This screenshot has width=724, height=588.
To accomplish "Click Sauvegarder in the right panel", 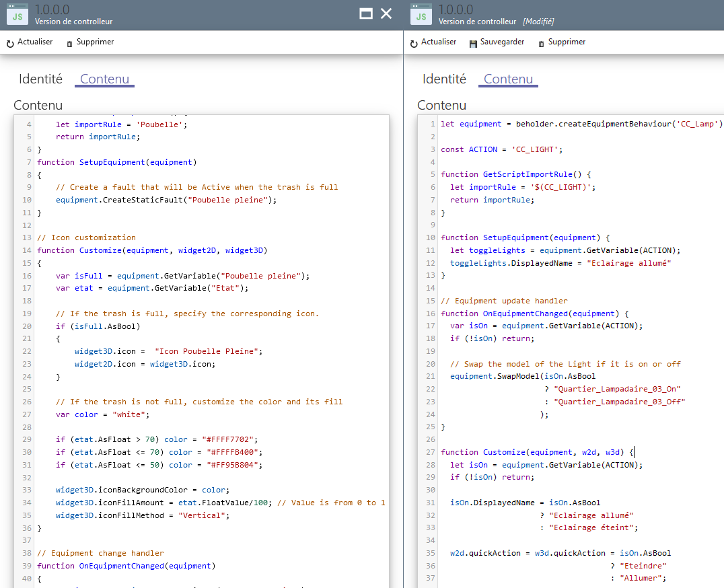I will click(503, 42).
